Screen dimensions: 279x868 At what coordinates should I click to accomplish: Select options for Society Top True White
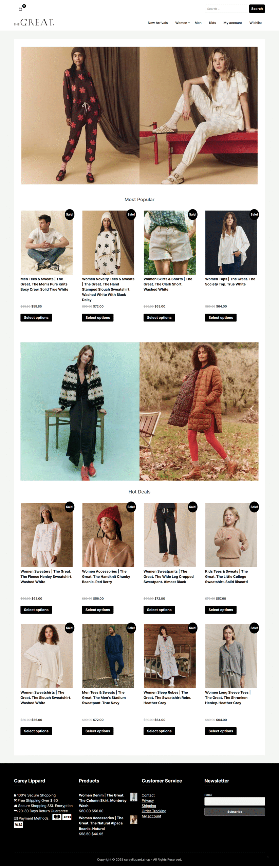pos(221,318)
